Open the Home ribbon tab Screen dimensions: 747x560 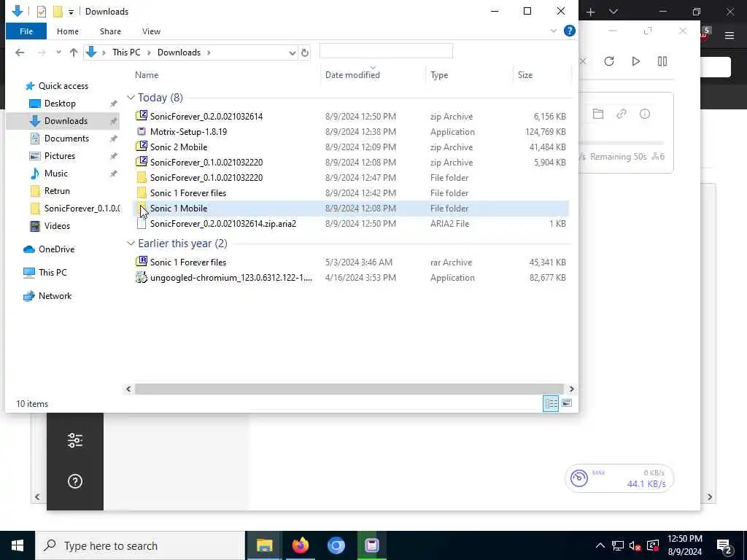tap(68, 31)
